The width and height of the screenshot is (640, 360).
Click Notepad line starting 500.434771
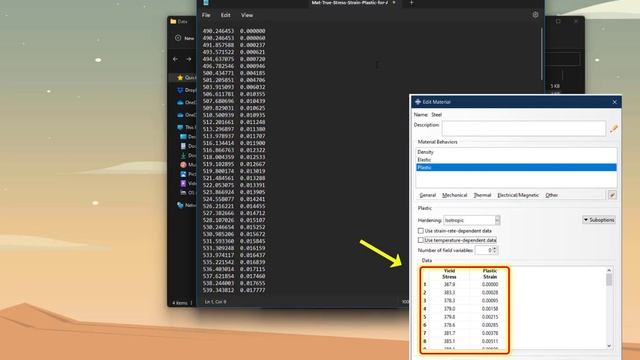tap(234, 73)
